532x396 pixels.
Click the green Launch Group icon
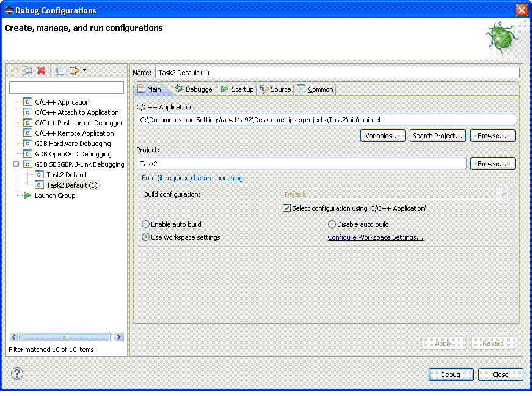pos(27,196)
